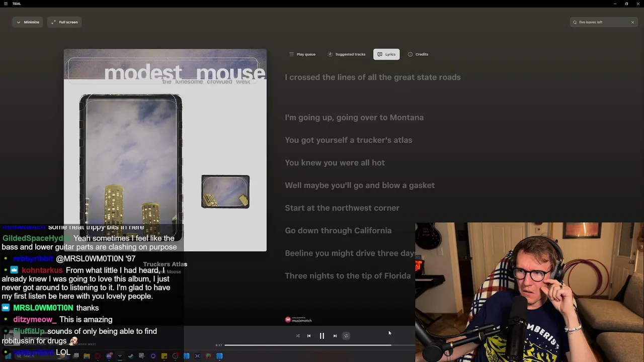Open the TIDAL taskbar icon
The image size is (644, 362).
point(120,356)
